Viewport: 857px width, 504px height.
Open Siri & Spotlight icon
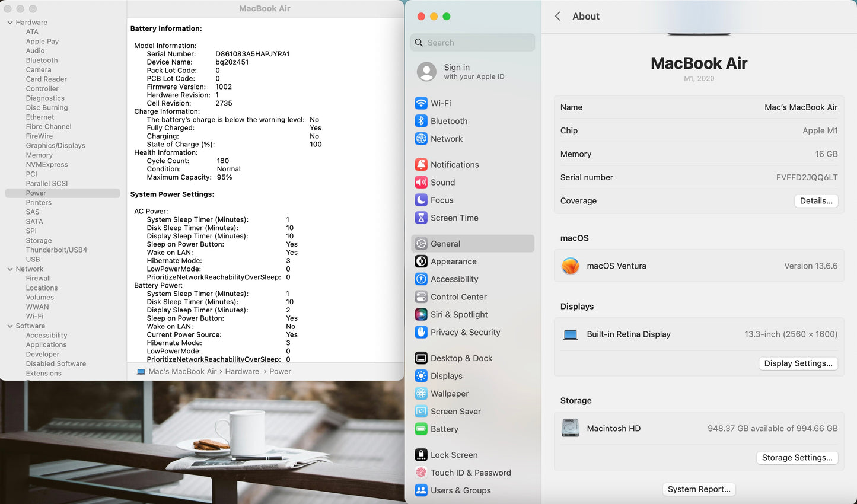click(421, 315)
